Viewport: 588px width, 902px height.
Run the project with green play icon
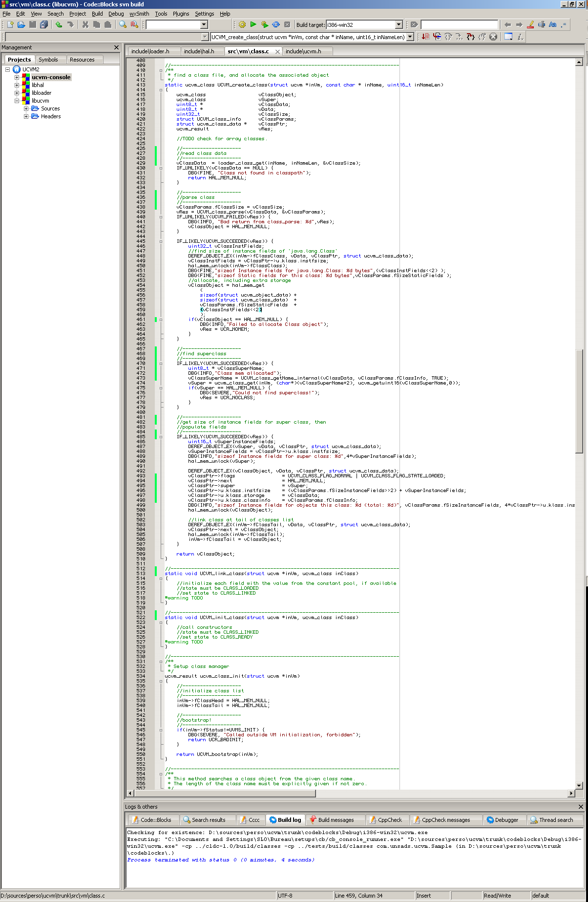253,24
